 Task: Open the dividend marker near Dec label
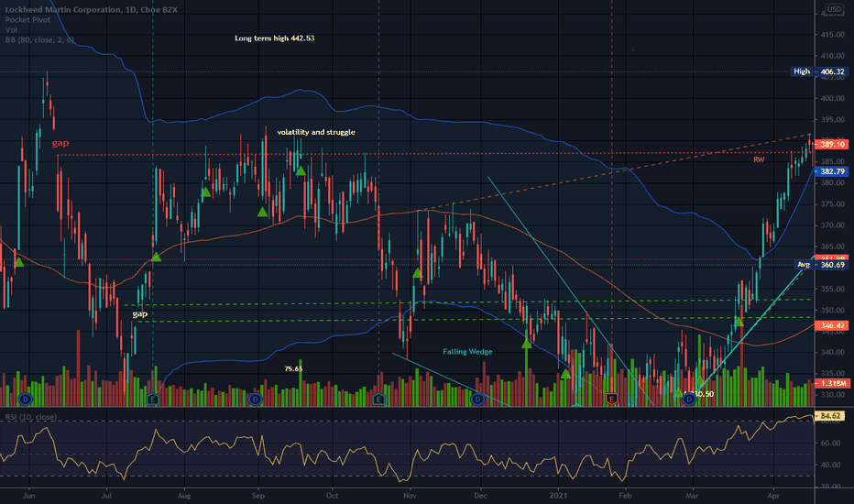point(477,400)
